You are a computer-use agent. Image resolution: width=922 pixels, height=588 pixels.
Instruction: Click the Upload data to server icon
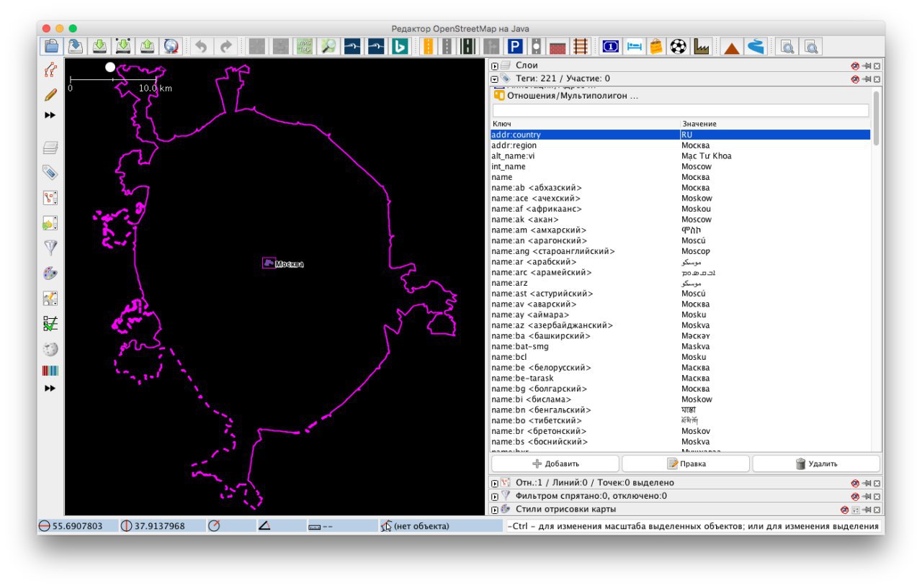(x=147, y=46)
